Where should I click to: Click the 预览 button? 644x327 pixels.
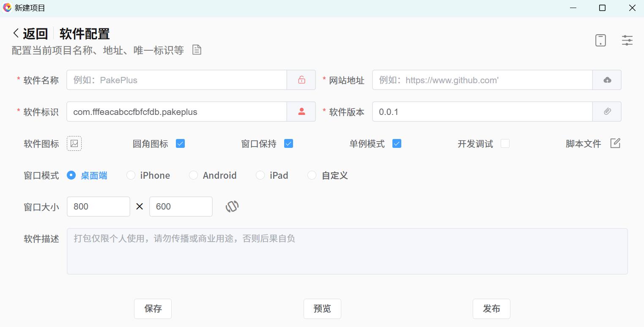(322, 309)
